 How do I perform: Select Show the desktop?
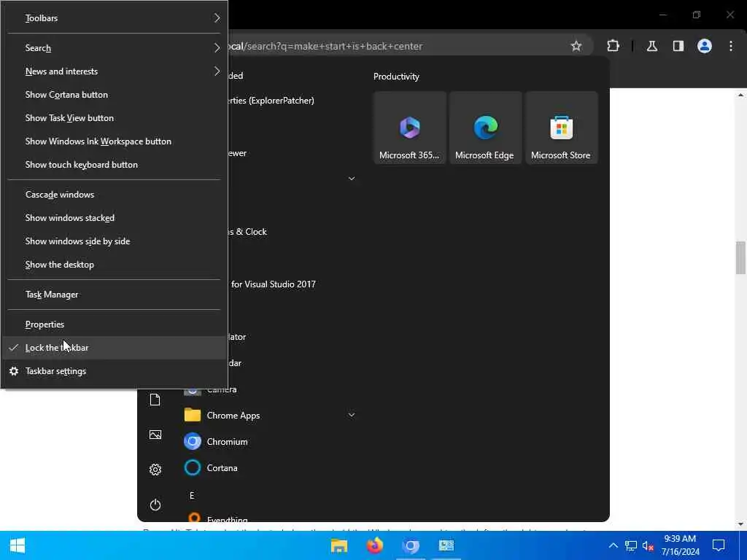click(x=115, y=265)
